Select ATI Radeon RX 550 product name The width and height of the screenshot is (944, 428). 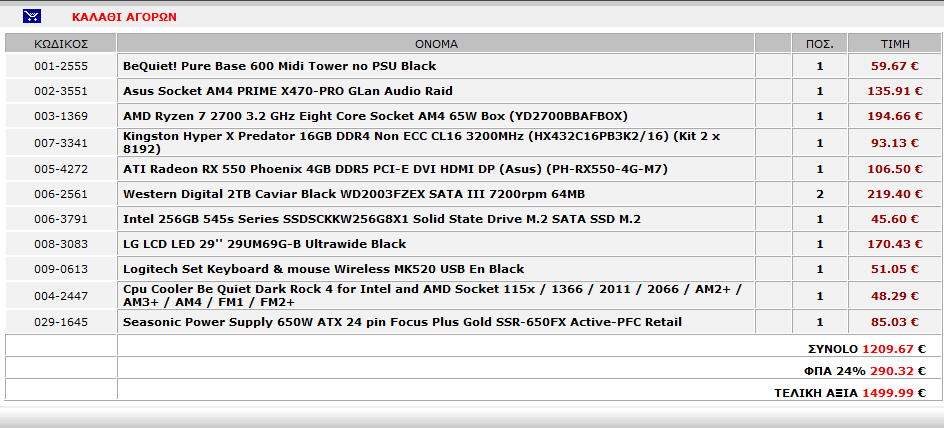395,169
